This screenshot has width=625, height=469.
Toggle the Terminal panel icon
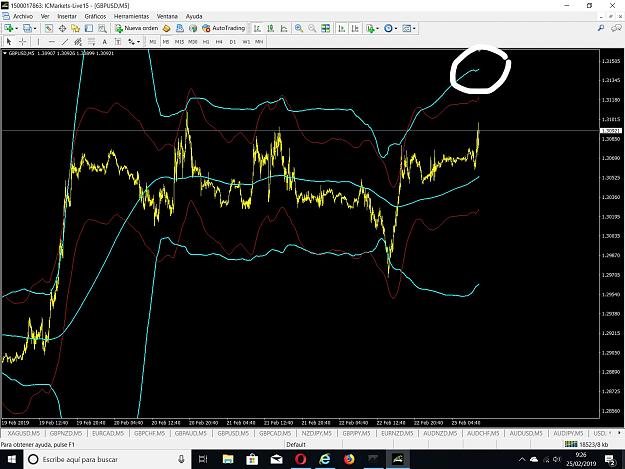click(x=89, y=28)
